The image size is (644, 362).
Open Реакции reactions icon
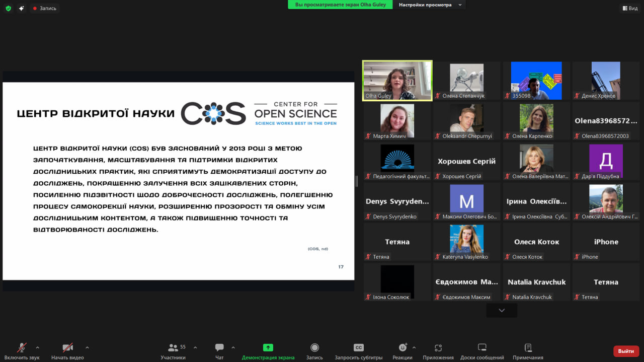pyautogui.click(x=403, y=347)
